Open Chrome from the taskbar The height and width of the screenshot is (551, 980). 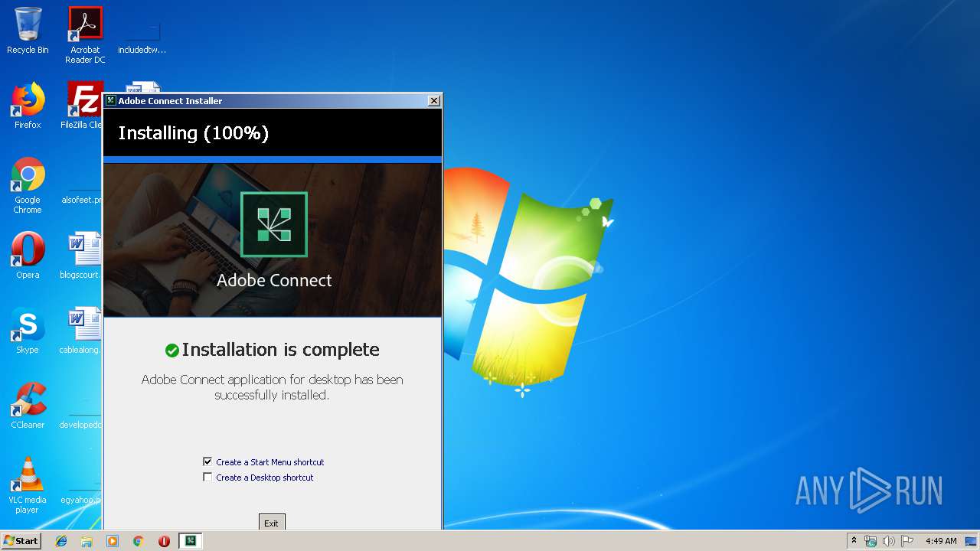pos(139,541)
